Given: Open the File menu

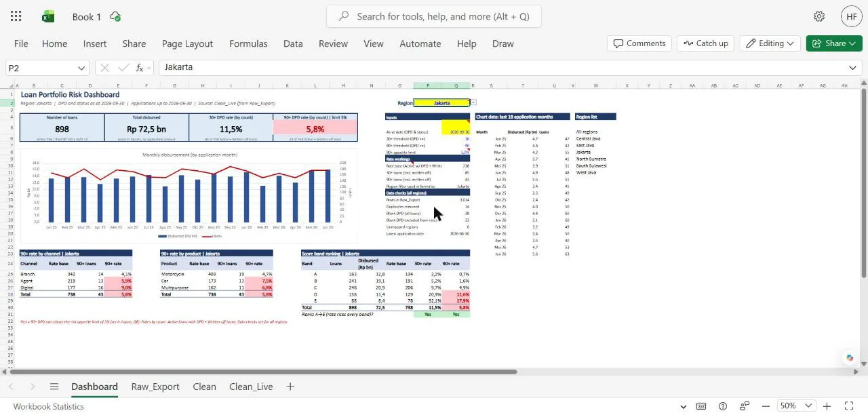Looking at the screenshot, I should pos(21,43).
